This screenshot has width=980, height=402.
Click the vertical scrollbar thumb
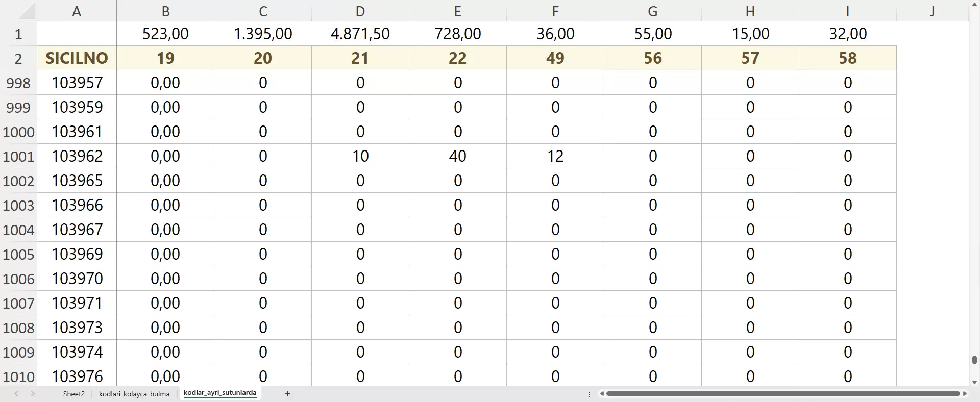pos(974,360)
